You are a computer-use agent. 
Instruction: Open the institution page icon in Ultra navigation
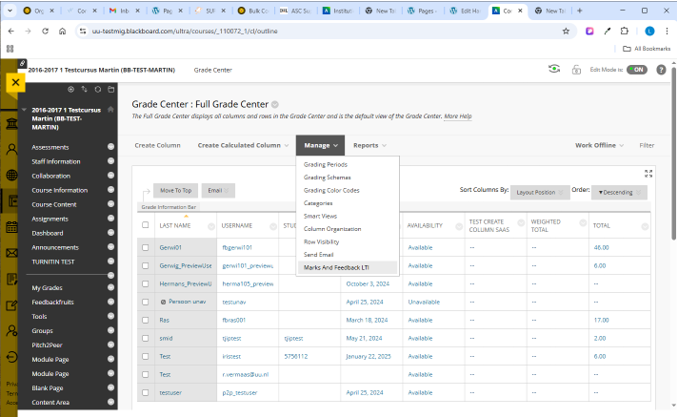(12, 125)
